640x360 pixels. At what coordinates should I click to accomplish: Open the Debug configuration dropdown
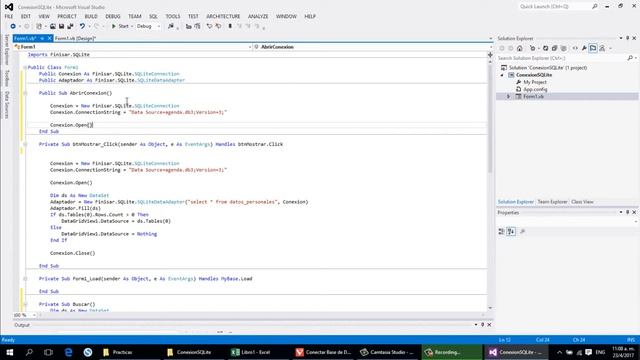148,26
